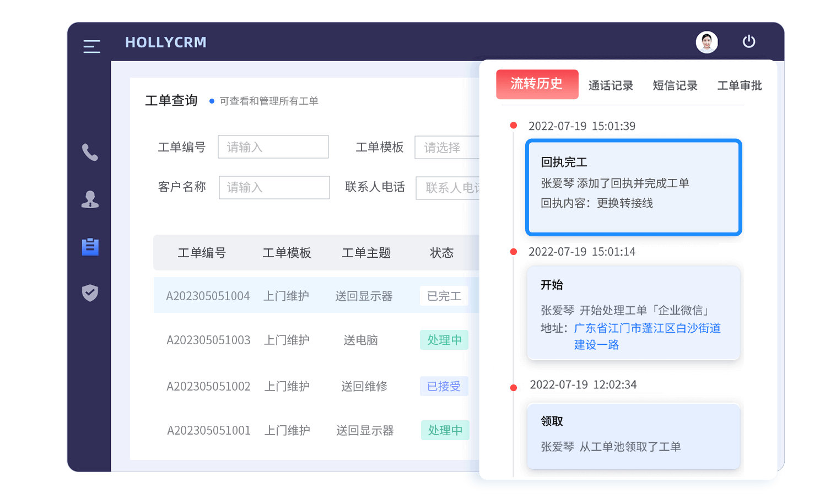
Task: Select the phone icon in the sidebar
Action: click(90, 153)
